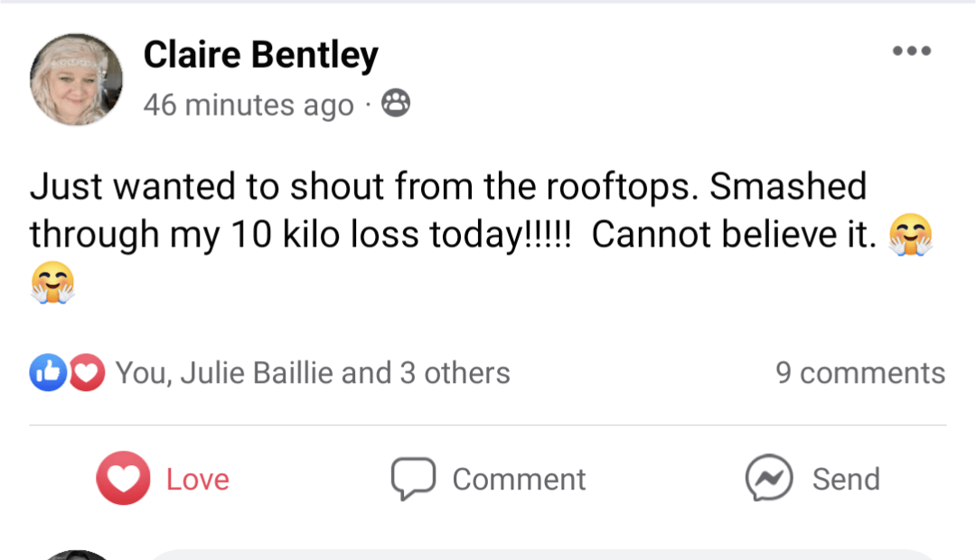View who reacted: "You, Julie Baillie and 3 others"

313,373
